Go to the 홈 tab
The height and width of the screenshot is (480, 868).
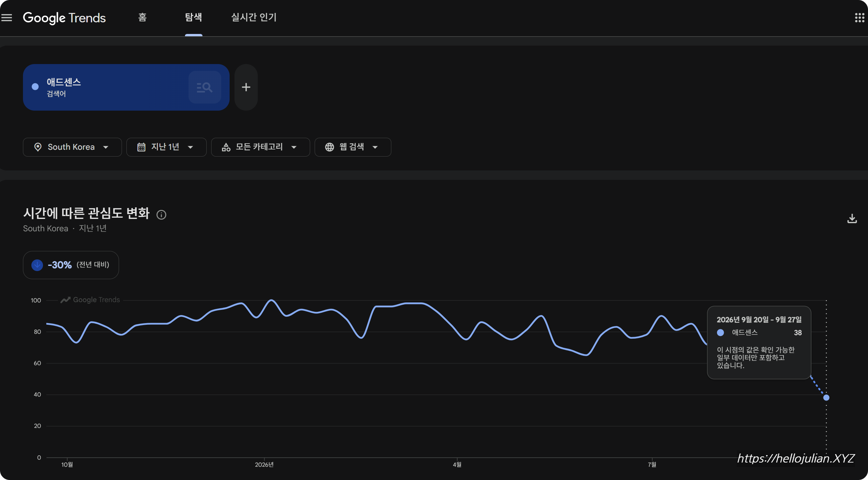pyautogui.click(x=143, y=17)
